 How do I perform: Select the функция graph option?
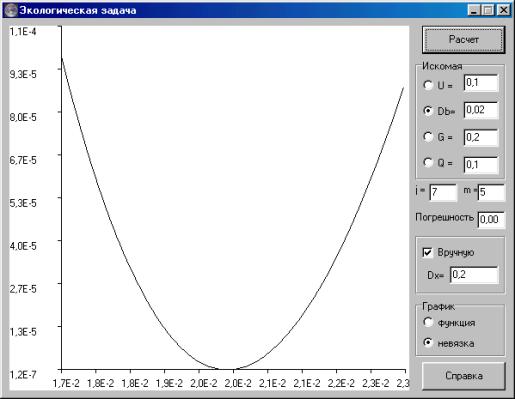pyautogui.click(x=428, y=322)
